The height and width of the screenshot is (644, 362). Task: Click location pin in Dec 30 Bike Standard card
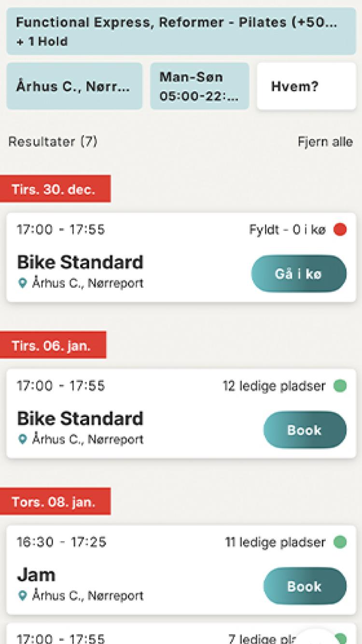pos(22,283)
